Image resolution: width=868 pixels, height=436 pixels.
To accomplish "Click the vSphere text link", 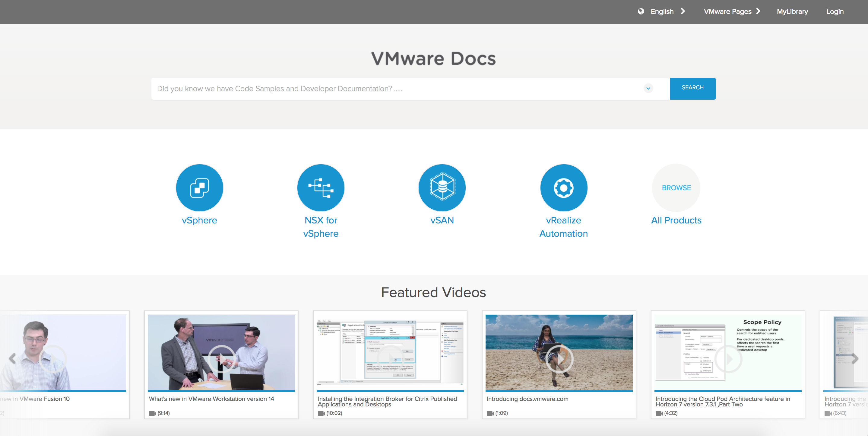I will point(199,220).
